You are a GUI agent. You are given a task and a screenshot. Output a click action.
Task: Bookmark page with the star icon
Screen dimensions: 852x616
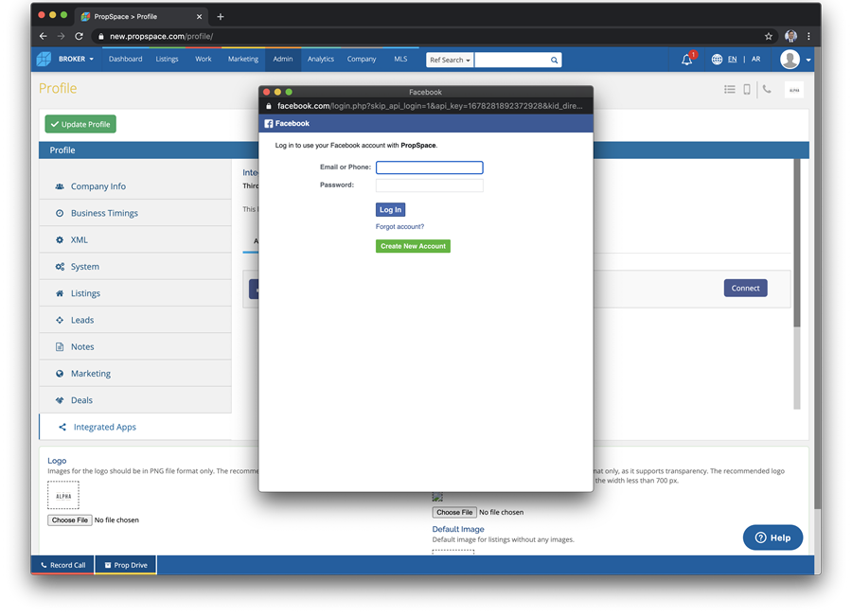click(769, 36)
